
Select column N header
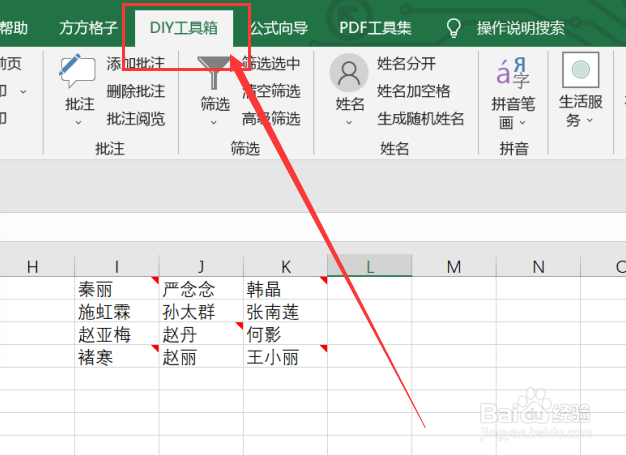[x=538, y=267]
